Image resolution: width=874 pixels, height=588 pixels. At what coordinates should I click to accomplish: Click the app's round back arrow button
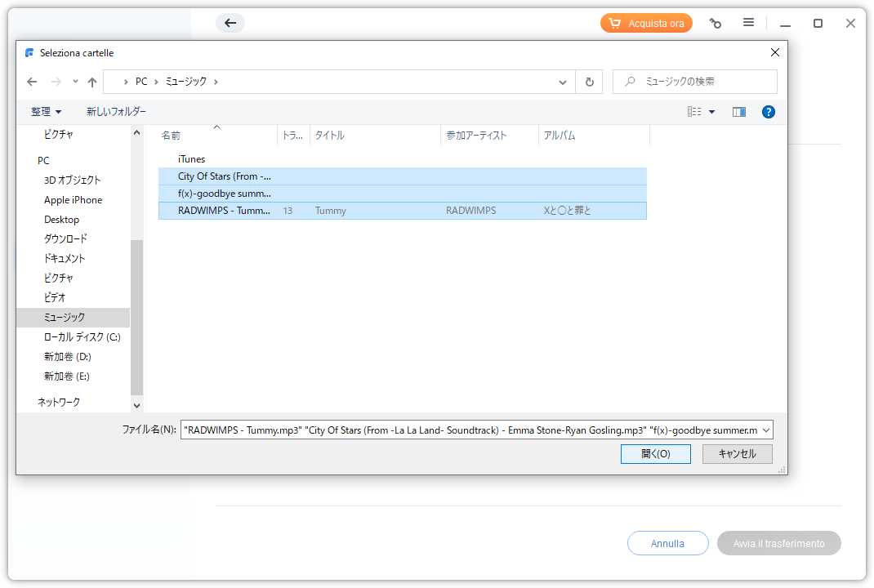tap(230, 23)
